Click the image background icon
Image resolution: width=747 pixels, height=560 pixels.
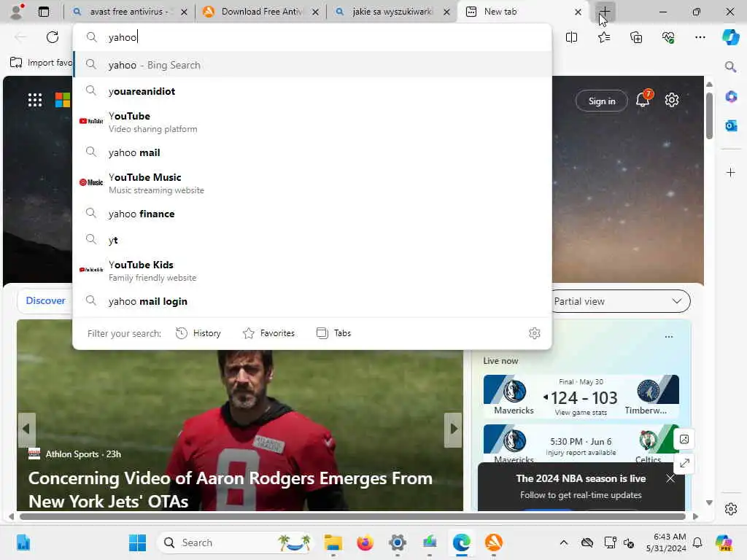tap(684, 439)
